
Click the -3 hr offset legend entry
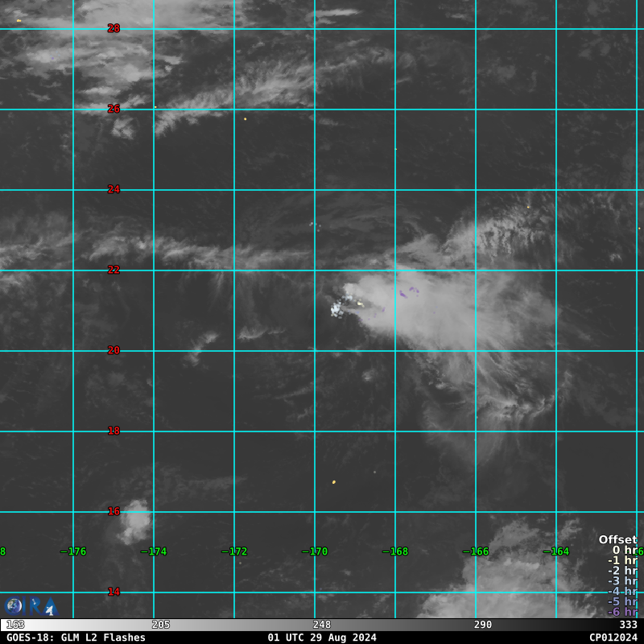[622, 580]
